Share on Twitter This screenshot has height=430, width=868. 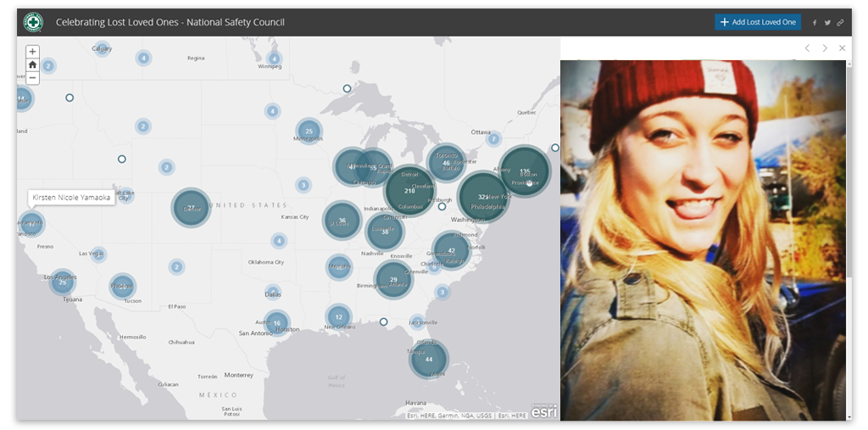(x=827, y=23)
